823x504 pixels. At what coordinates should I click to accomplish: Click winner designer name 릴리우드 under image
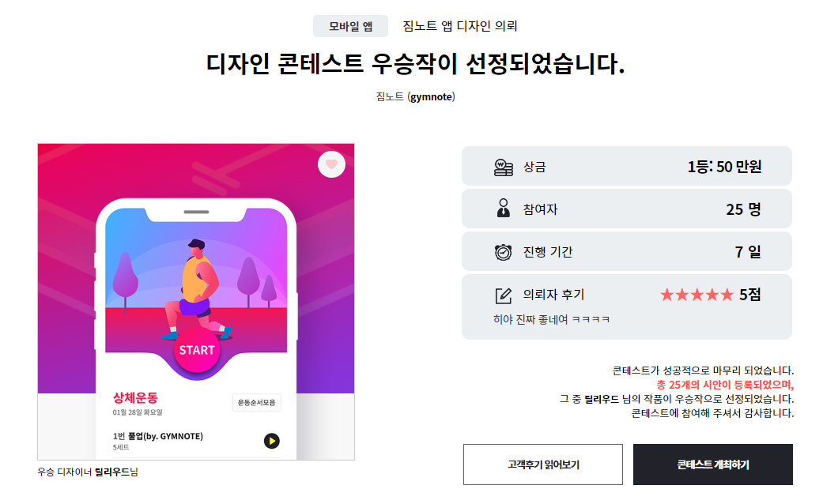(x=111, y=472)
